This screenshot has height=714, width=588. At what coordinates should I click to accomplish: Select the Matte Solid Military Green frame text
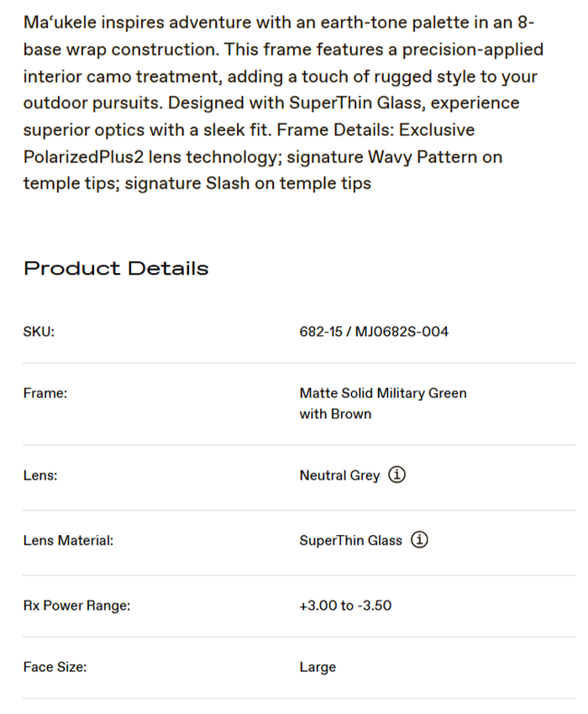tap(382, 393)
